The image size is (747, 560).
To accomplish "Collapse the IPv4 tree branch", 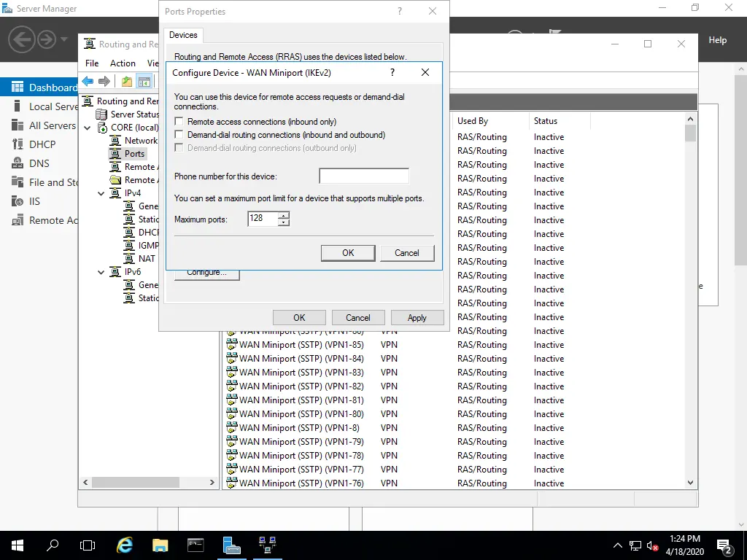I will 101,193.
